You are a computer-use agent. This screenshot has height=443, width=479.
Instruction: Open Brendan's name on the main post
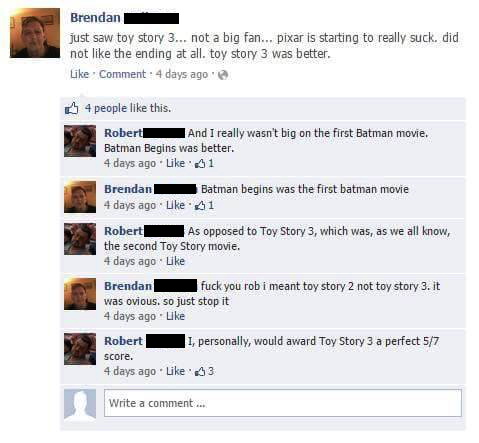pos(95,18)
